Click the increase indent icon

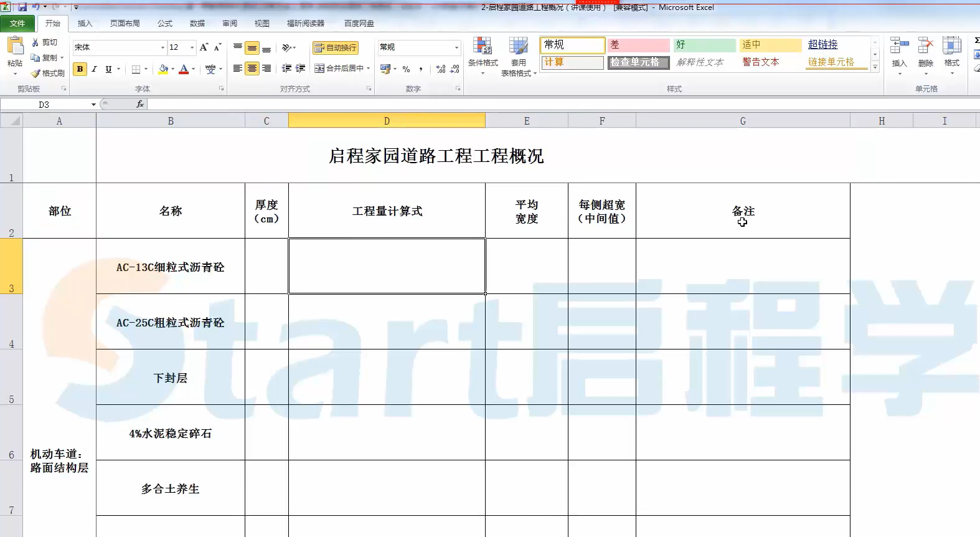pos(300,69)
